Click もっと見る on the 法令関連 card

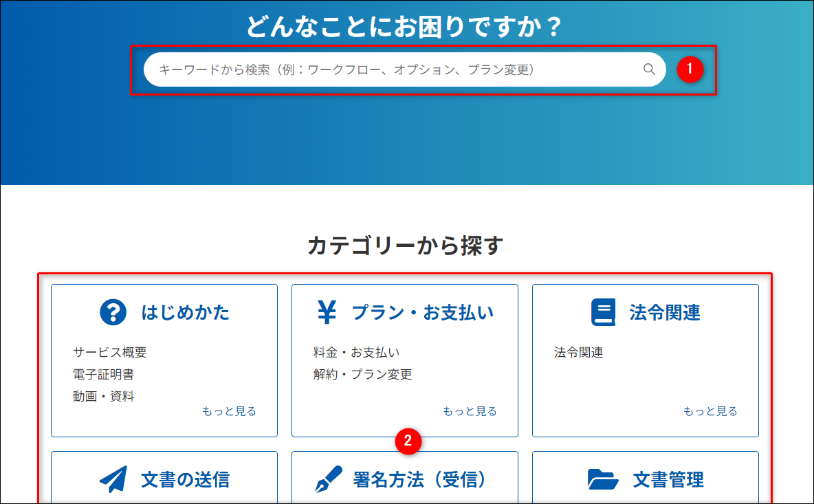pos(711,410)
